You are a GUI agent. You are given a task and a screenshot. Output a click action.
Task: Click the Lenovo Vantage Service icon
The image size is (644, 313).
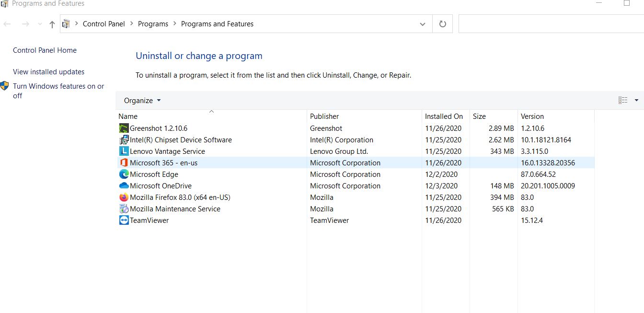point(124,151)
